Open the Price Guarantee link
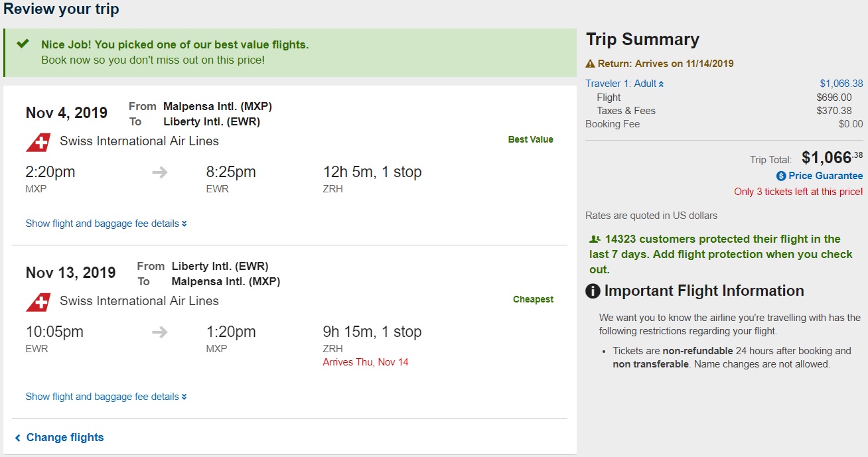Viewport: 868px width, 457px height. tap(826, 176)
